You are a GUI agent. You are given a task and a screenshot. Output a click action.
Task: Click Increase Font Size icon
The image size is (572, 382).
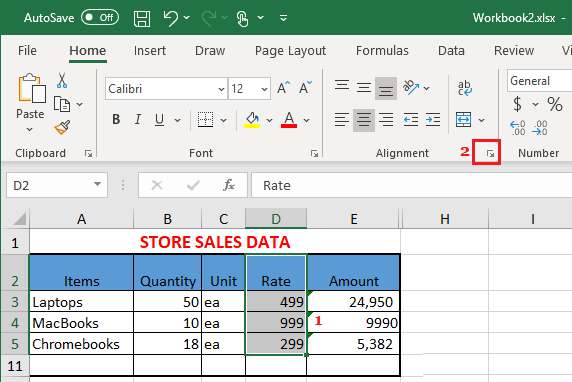coord(283,88)
